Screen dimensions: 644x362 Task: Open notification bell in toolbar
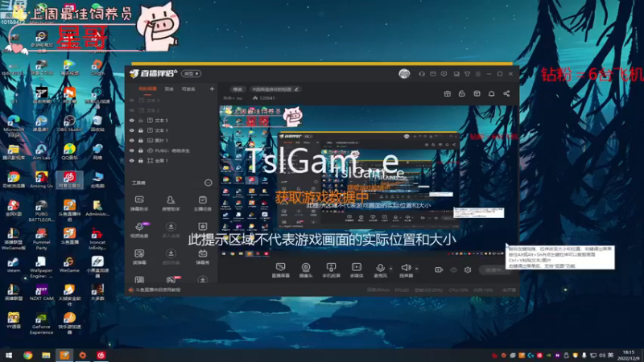[491, 93]
